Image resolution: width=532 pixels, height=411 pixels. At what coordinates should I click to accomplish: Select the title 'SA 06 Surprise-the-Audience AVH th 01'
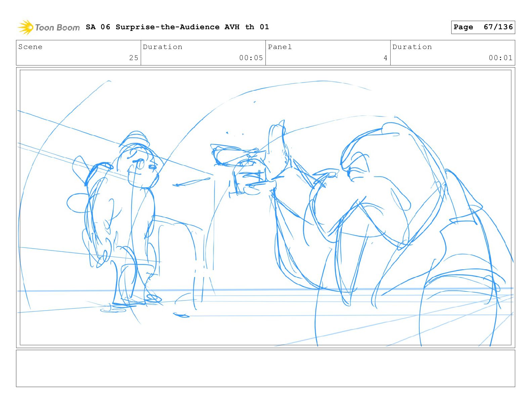click(177, 27)
